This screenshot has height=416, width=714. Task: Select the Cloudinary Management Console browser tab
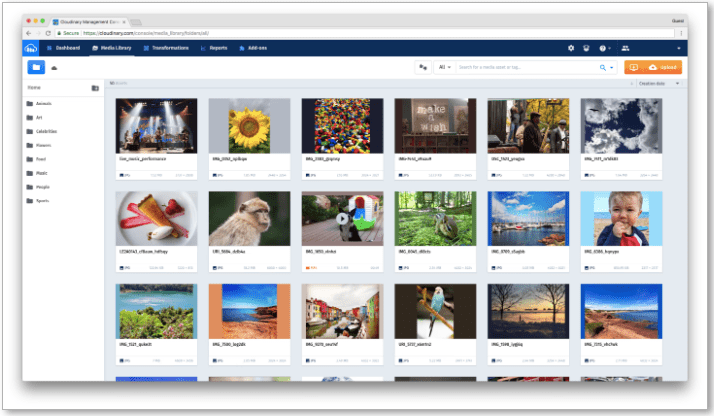pos(89,22)
